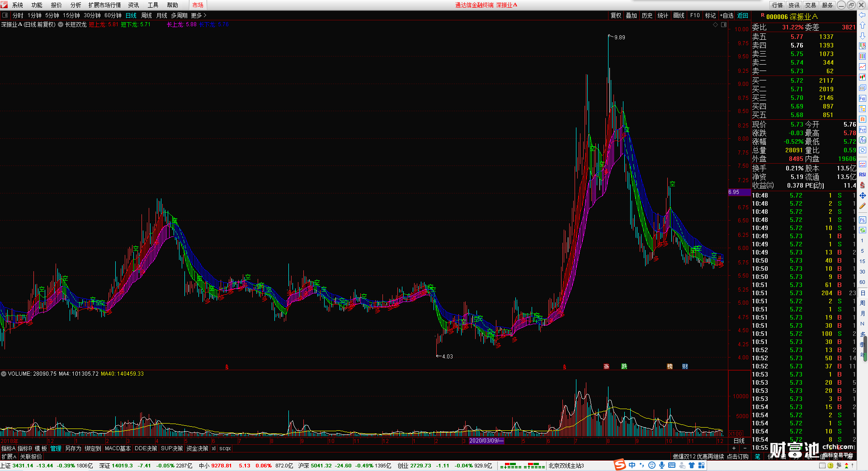Screen dimensions: 868x471
Task: Open the candlestick chart icon in sidebar
Action: (x=863, y=77)
